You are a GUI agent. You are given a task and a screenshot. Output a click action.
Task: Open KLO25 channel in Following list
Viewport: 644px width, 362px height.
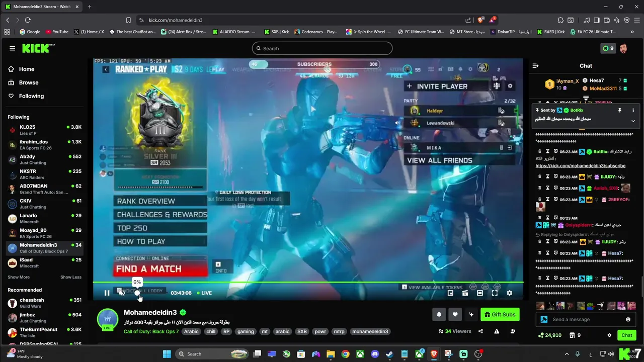pos(44,130)
